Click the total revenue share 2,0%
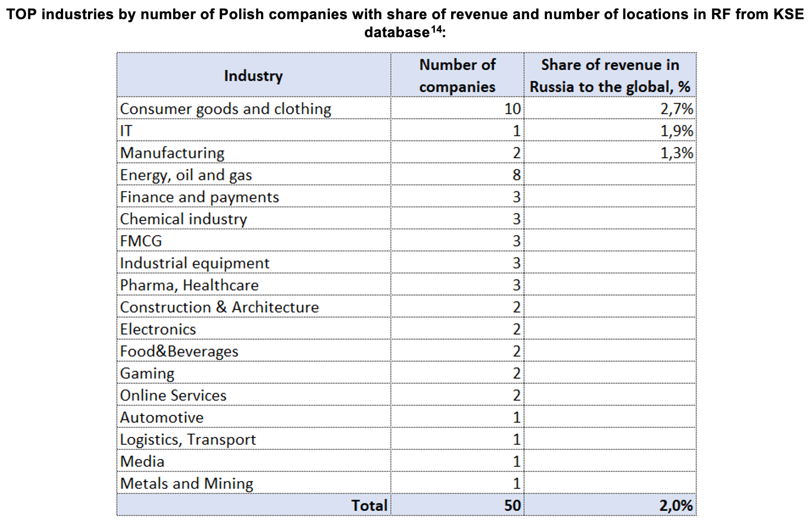Screen dimensions: 812x530 [676, 505]
